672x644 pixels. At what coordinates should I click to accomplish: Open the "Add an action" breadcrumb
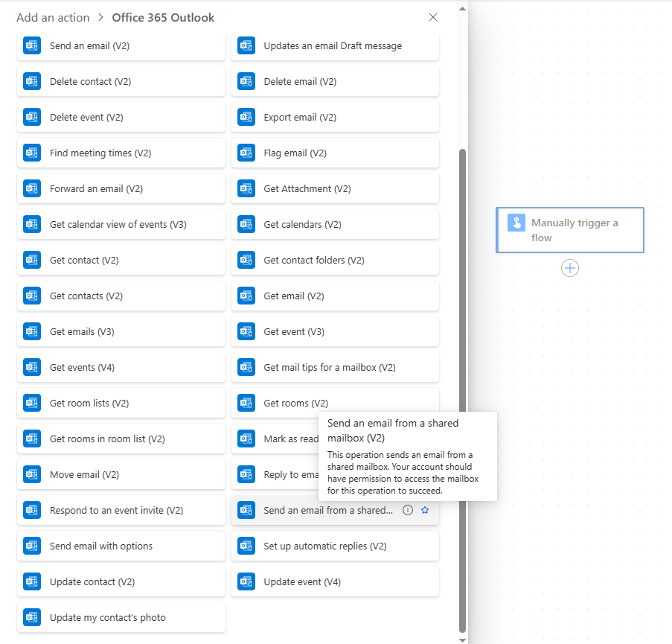[x=52, y=17]
